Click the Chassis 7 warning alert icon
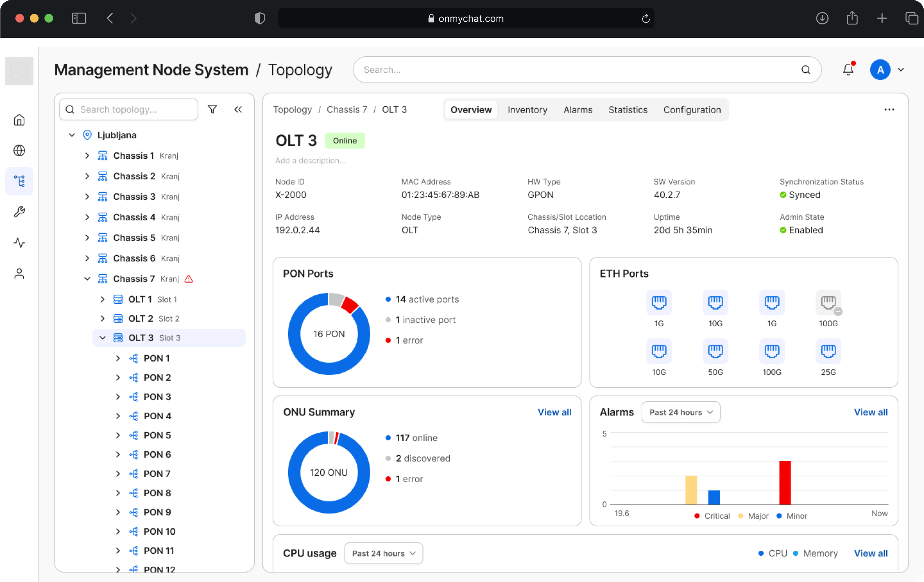 pos(189,279)
